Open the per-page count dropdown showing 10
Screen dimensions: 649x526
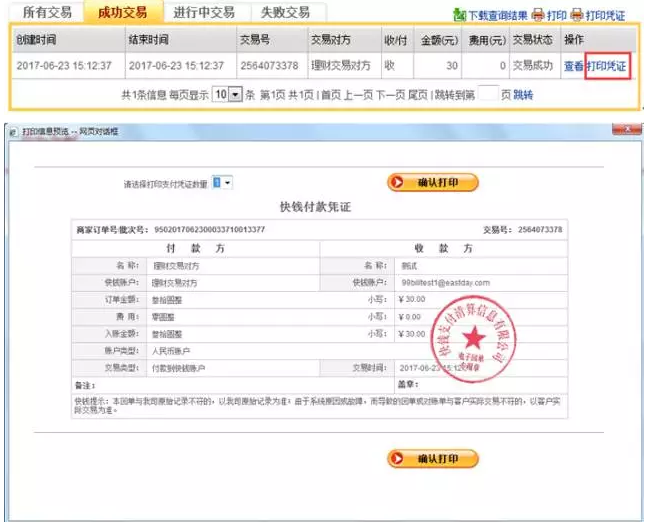227,94
